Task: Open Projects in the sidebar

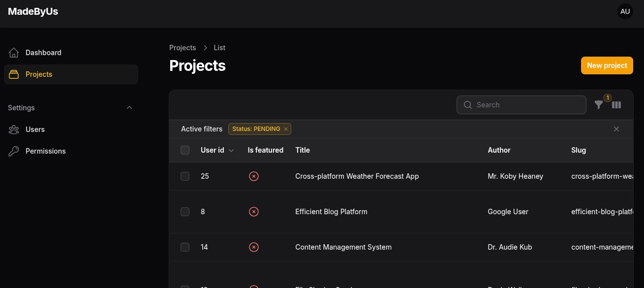Action: 39,74
